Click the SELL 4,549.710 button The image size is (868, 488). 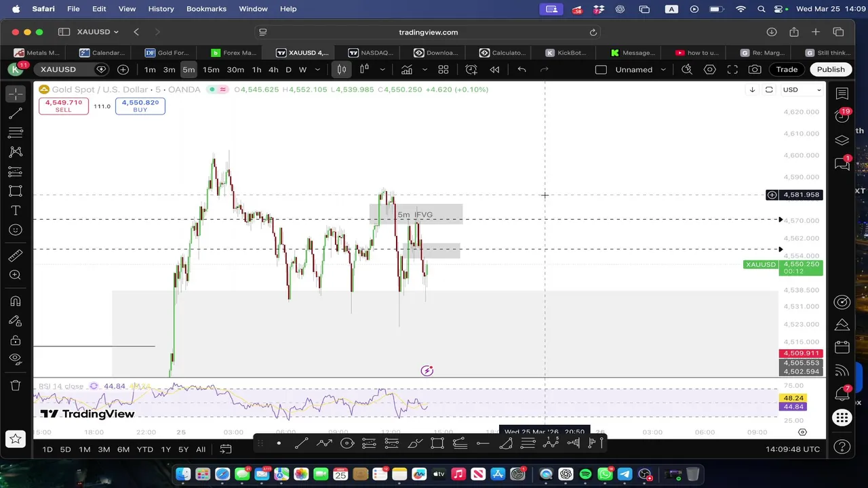coord(64,106)
